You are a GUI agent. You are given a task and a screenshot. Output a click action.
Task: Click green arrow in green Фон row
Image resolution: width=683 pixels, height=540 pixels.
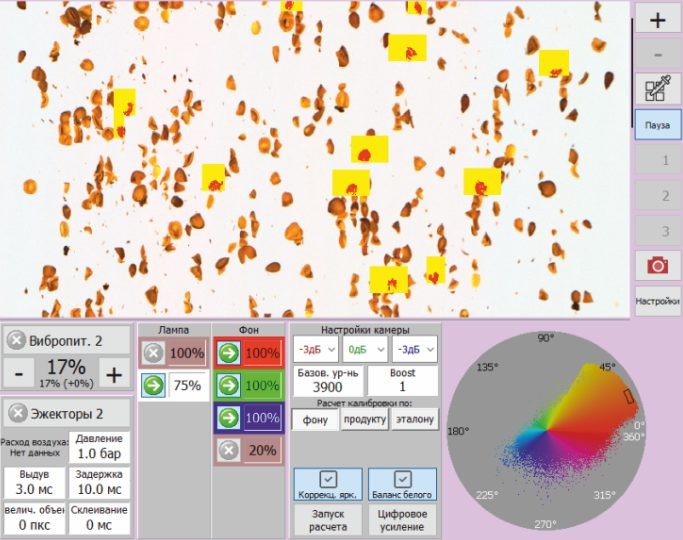228,385
